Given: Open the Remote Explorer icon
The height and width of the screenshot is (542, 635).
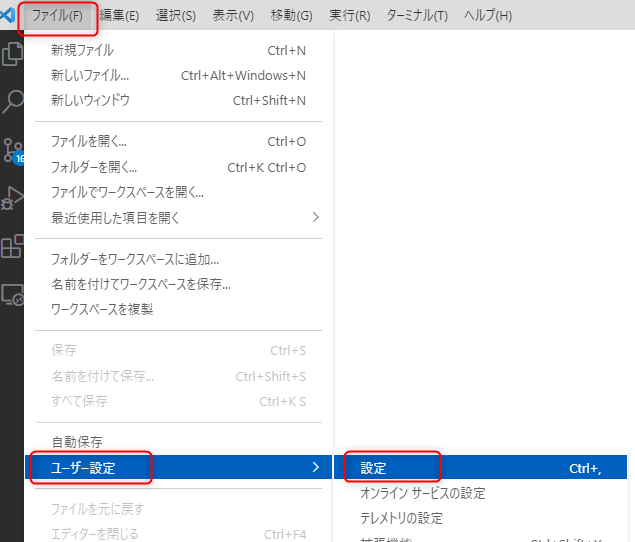Looking at the screenshot, I should click(x=12, y=294).
